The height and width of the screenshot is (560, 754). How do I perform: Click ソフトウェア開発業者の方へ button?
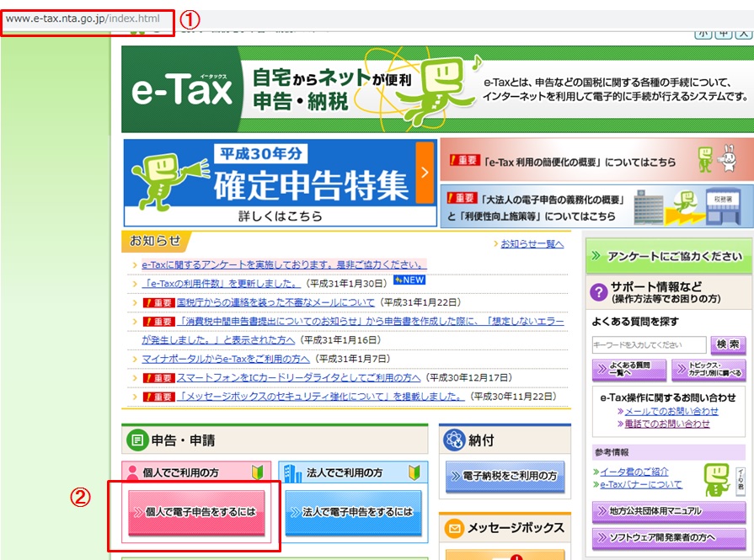[x=669, y=538]
